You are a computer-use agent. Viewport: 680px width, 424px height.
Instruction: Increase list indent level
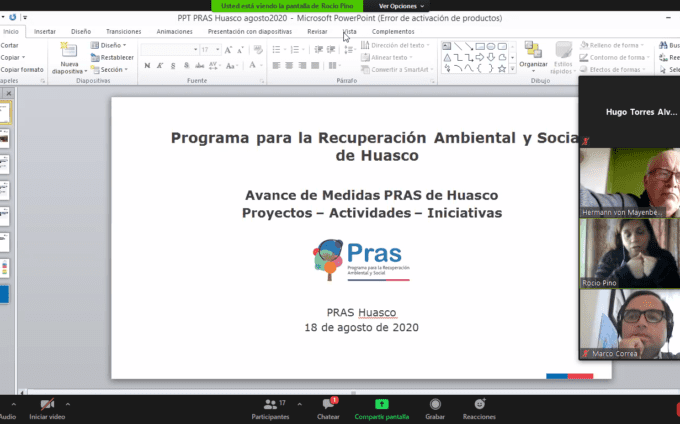point(331,50)
